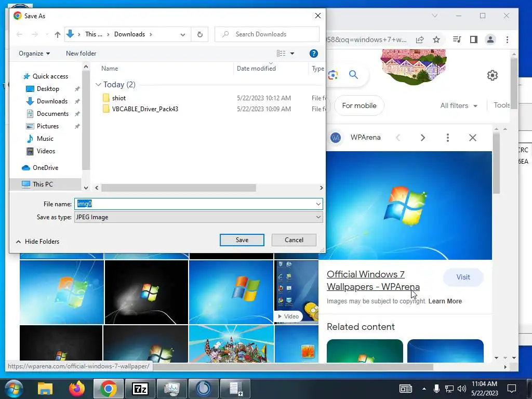Open Google quick settings gear
Image resolution: width=532 pixels, height=399 pixels.
click(493, 75)
